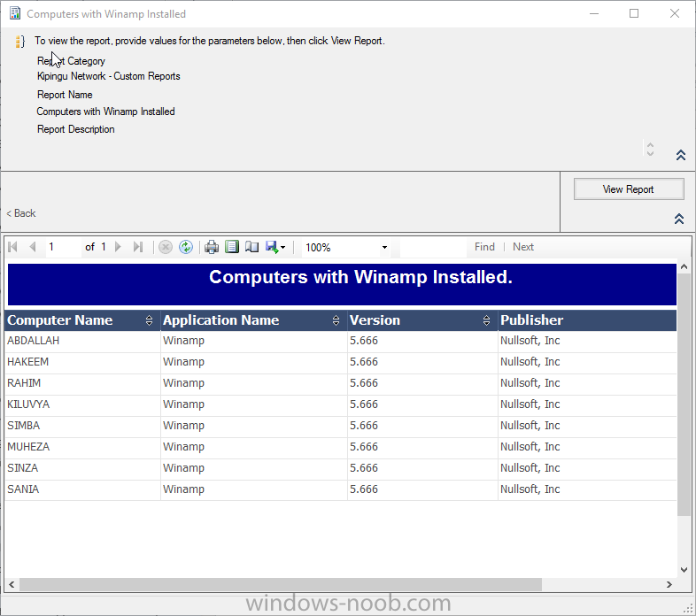Click the previous page arrow

click(33, 247)
